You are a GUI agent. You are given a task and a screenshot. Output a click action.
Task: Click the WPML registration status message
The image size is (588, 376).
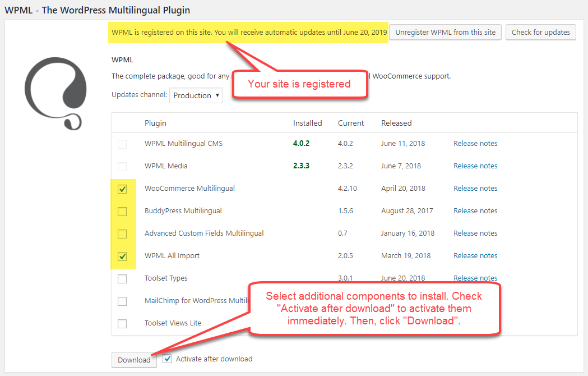tap(249, 33)
